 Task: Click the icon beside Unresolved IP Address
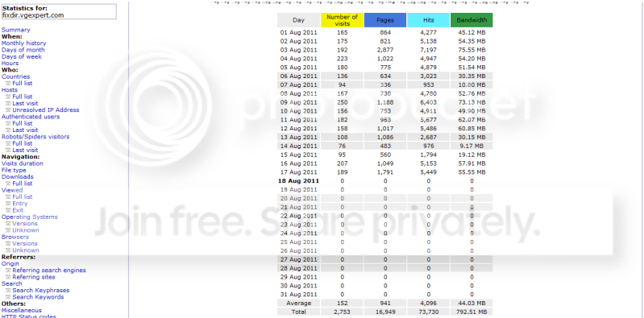[x=8, y=110]
